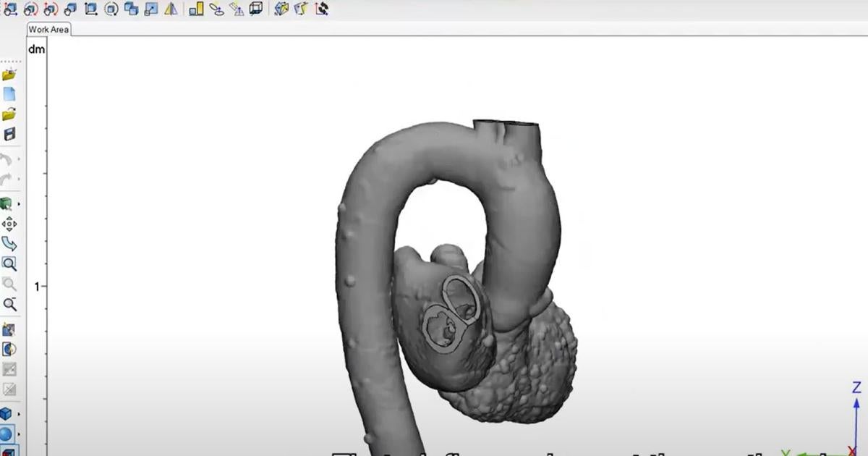Click the colored cube orientation icon
Image resolution: width=868 pixels, height=456 pixels.
coord(282,9)
